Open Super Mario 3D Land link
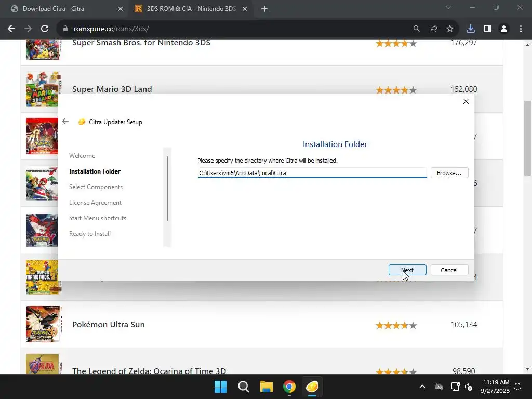Viewport: 532px width, 399px height. tap(112, 89)
